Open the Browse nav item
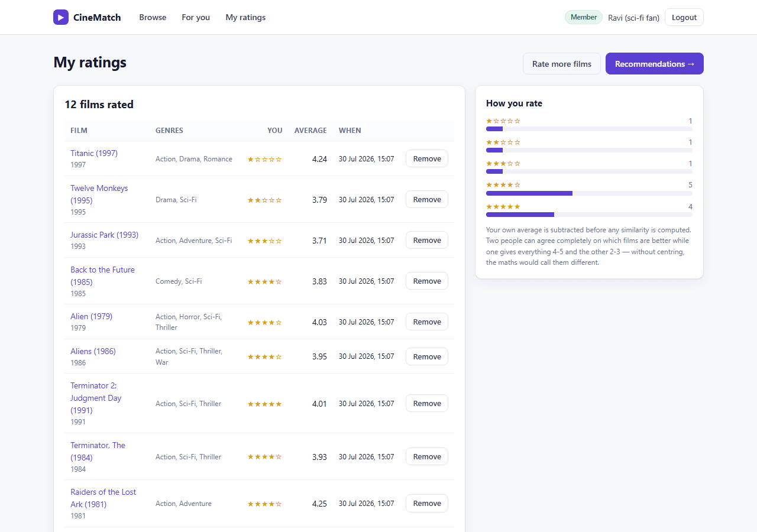Viewport: 757px width, 532px height. 153,17
